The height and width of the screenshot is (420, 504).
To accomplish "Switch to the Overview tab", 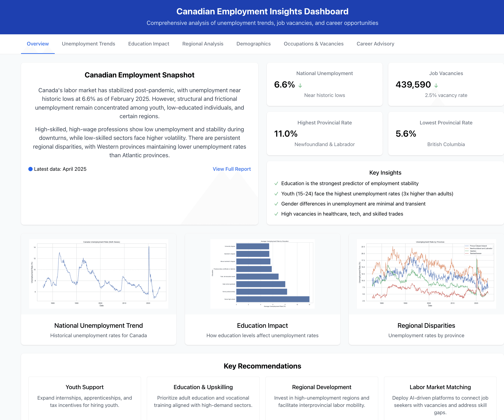I will pyautogui.click(x=38, y=44).
